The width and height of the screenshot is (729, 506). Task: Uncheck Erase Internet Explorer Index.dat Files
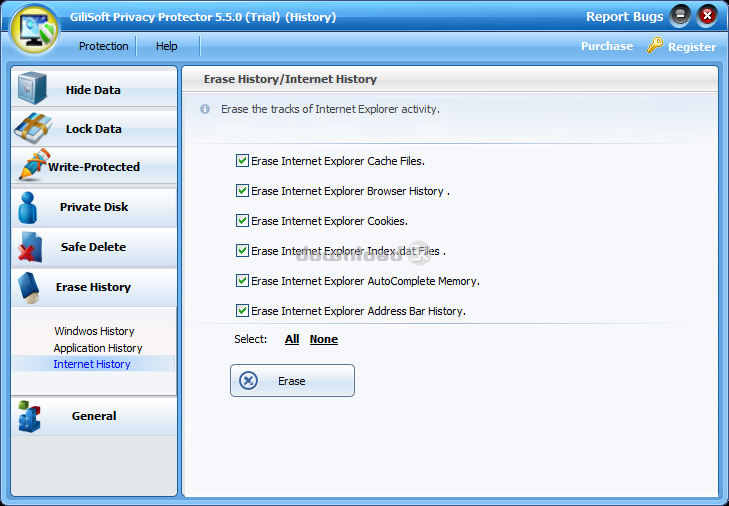click(242, 251)
